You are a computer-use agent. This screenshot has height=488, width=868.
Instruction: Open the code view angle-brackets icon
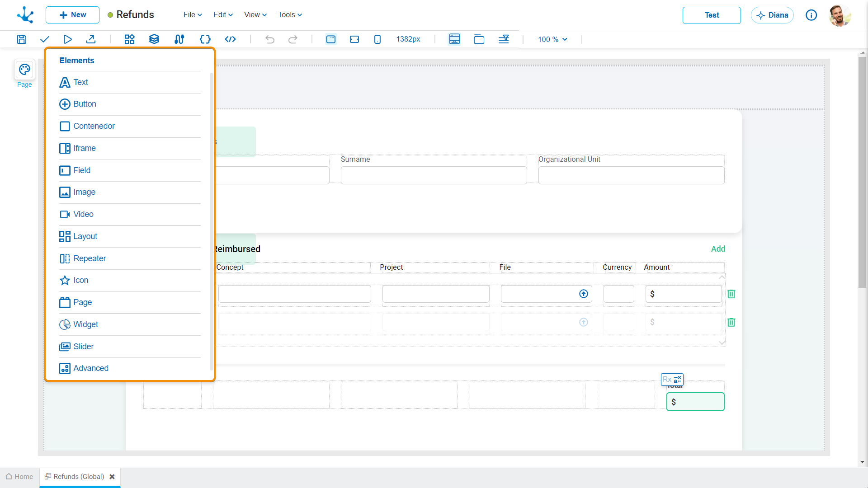[x=230, y=39]
